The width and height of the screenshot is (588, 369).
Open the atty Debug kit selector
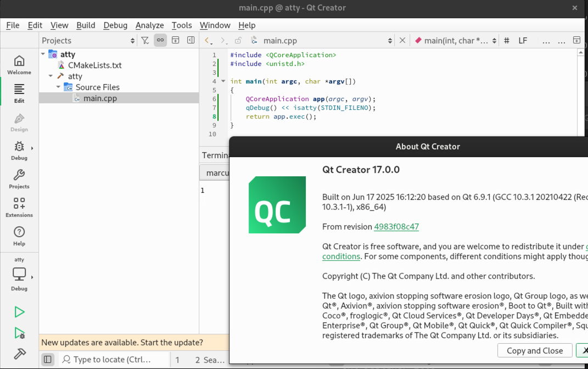(19, 274)
